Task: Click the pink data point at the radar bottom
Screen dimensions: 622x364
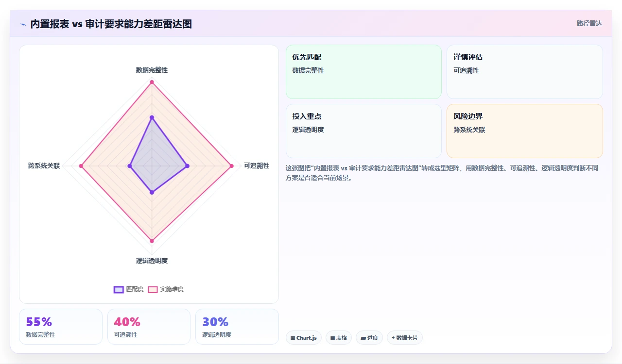Action: (152, 241)
